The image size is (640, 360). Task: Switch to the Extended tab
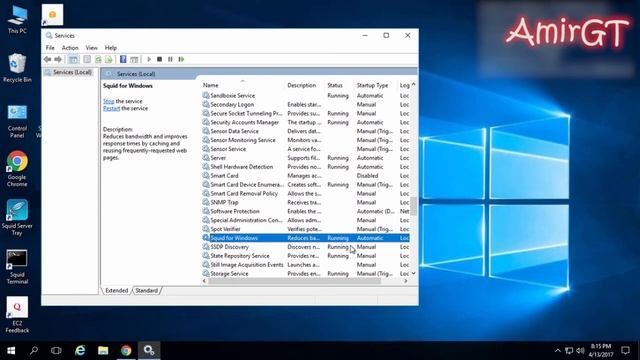pos(117,290)
